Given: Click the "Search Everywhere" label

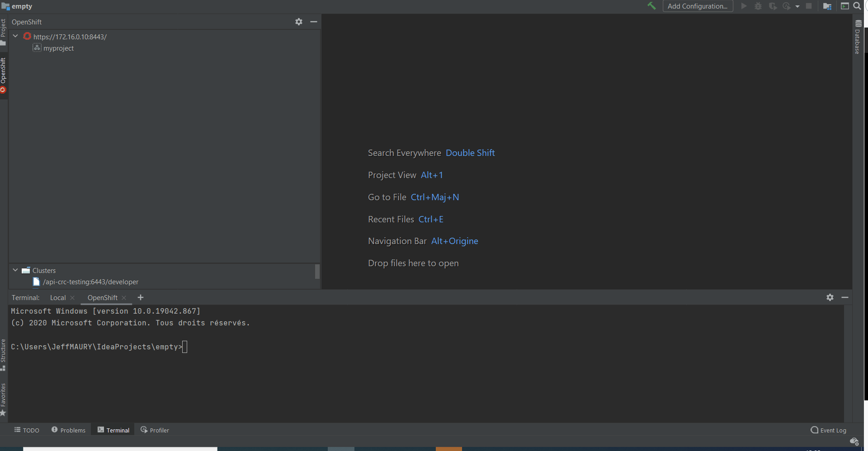Looking at the screenshot, I should 405,153.
